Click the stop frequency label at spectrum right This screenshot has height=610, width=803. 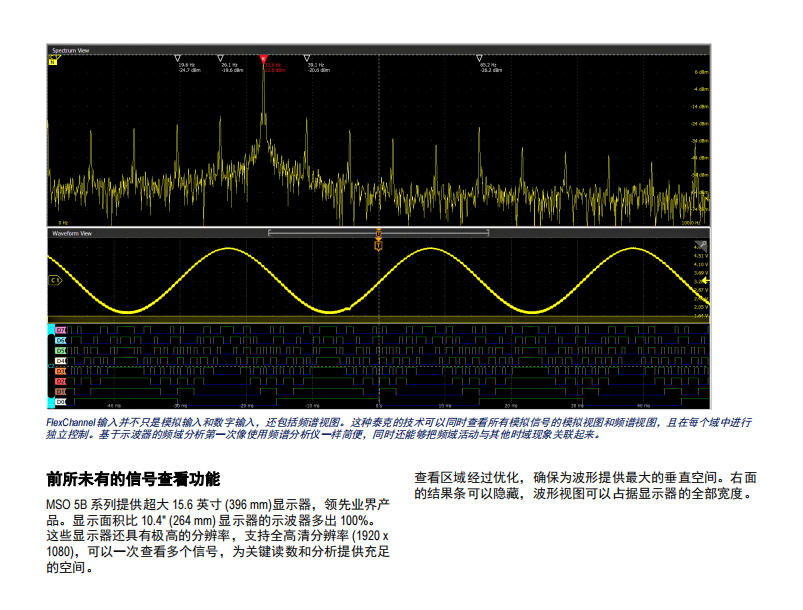691,223
